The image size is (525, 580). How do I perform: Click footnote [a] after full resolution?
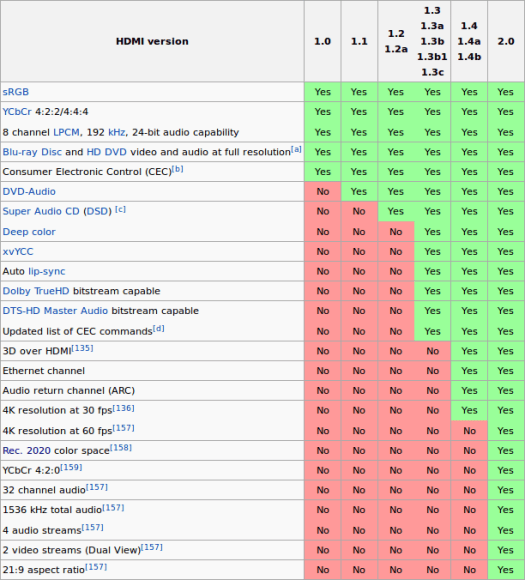tap(296, 149)
